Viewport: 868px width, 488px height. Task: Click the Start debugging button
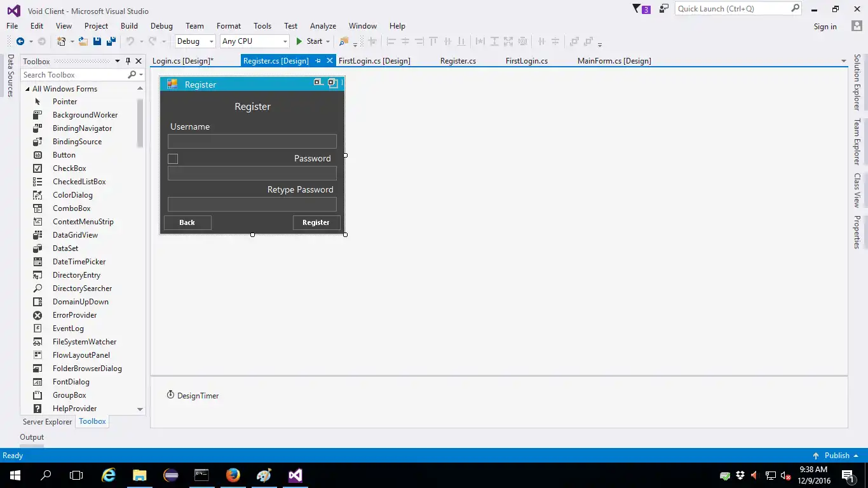coord(309,41)
